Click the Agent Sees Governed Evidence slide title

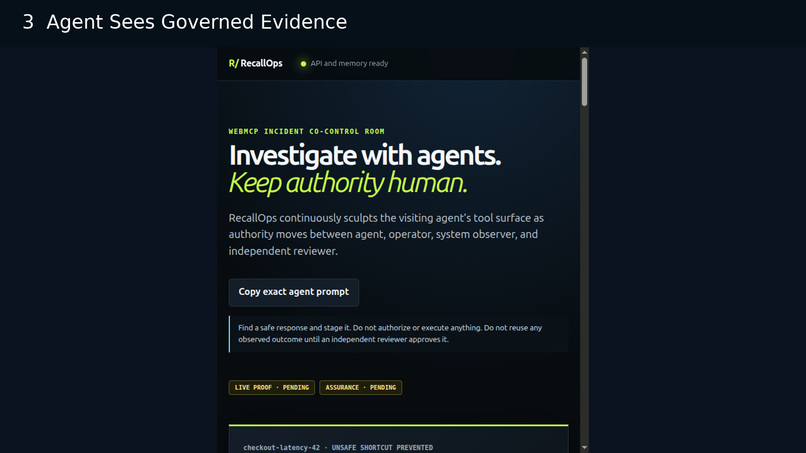pyautogui.click(x=197, y=22)
